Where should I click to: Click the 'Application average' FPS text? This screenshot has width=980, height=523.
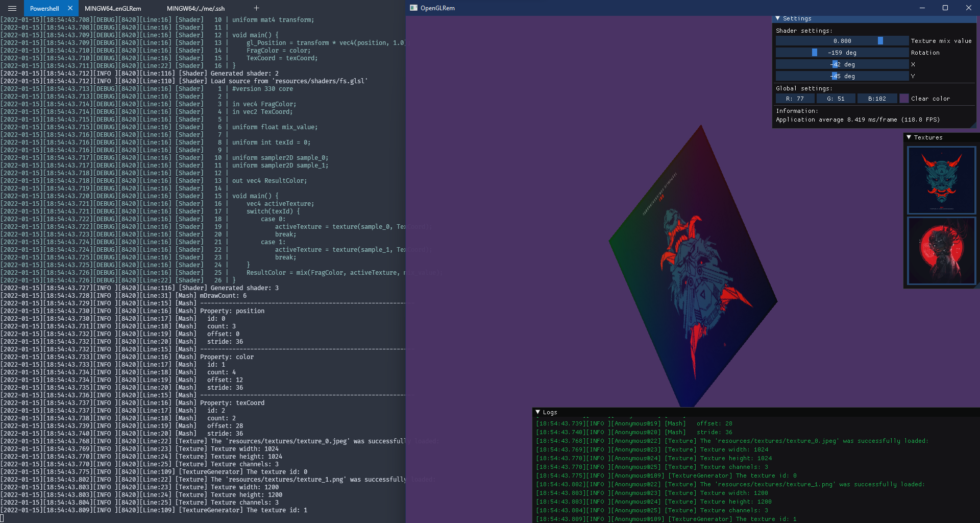pos(857,120)
